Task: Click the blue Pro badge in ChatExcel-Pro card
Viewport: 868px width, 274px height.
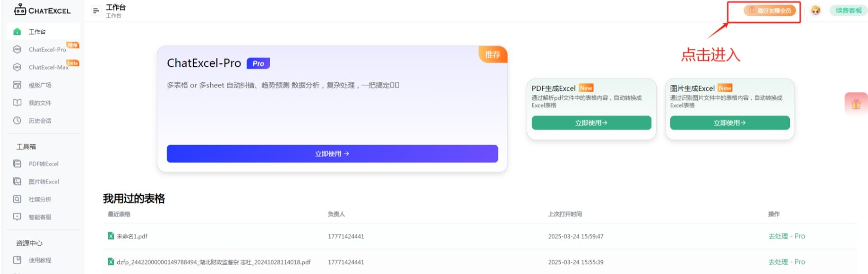Action: (258, 63)
